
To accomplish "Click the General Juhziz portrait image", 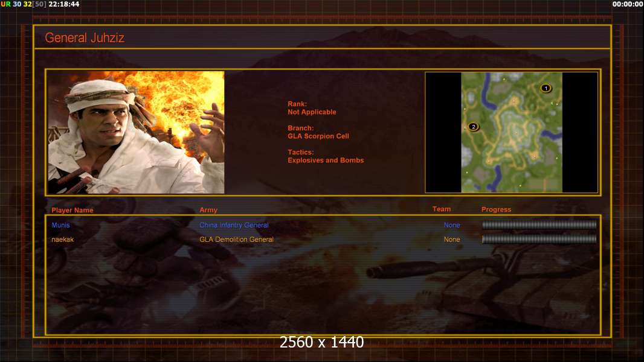I will click(136, 132).
